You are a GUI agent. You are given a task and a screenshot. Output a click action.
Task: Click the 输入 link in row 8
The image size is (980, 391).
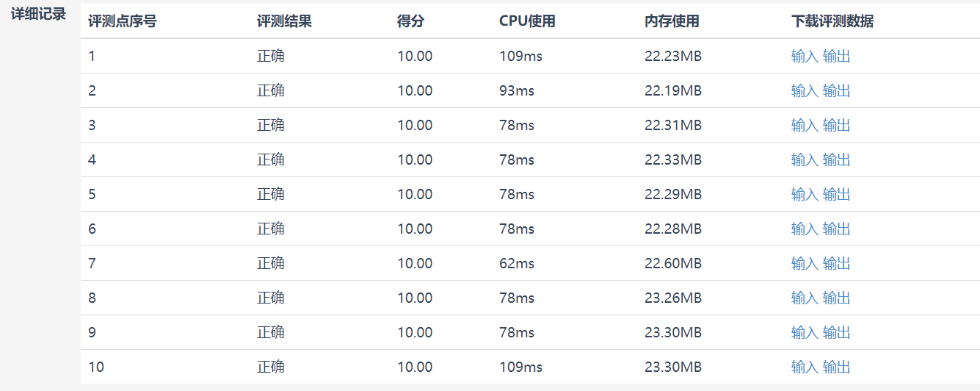pyautogui.click(x=805, y=298)
